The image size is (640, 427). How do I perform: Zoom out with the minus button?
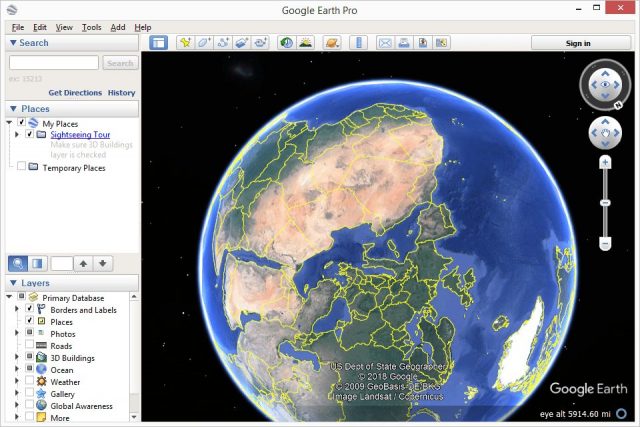click(605, 244)
